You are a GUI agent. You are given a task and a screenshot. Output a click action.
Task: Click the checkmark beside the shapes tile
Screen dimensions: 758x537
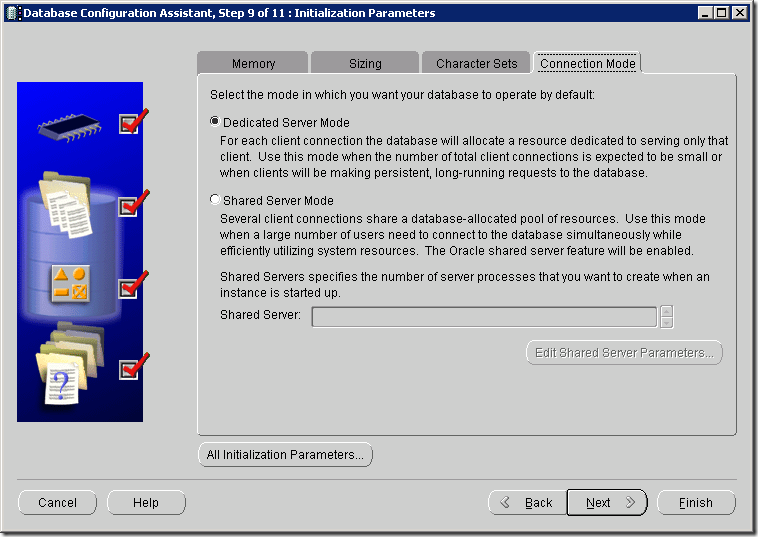coord(133,285)
